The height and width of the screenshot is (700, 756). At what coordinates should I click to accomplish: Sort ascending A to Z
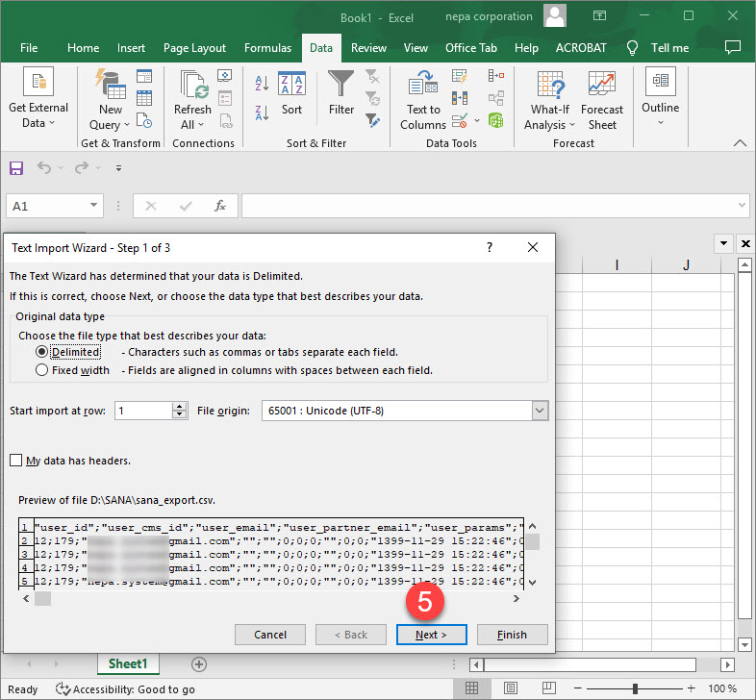pos(262,84)
